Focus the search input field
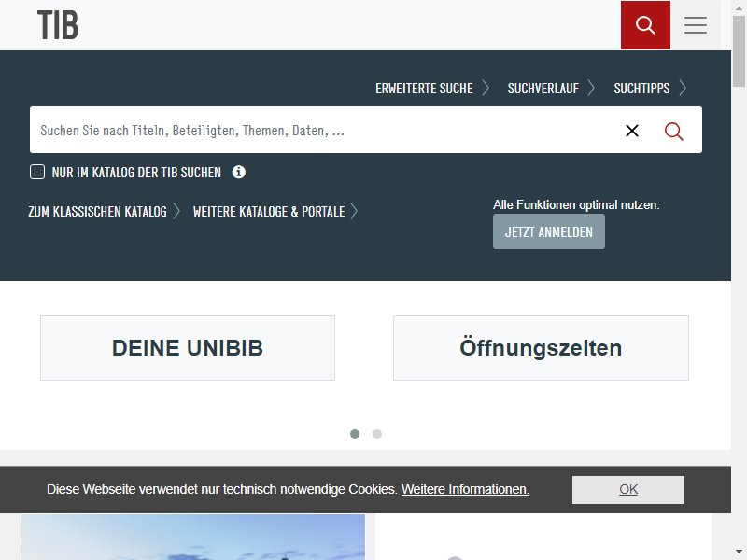This screenshot has height=560, width=747. 324,130
